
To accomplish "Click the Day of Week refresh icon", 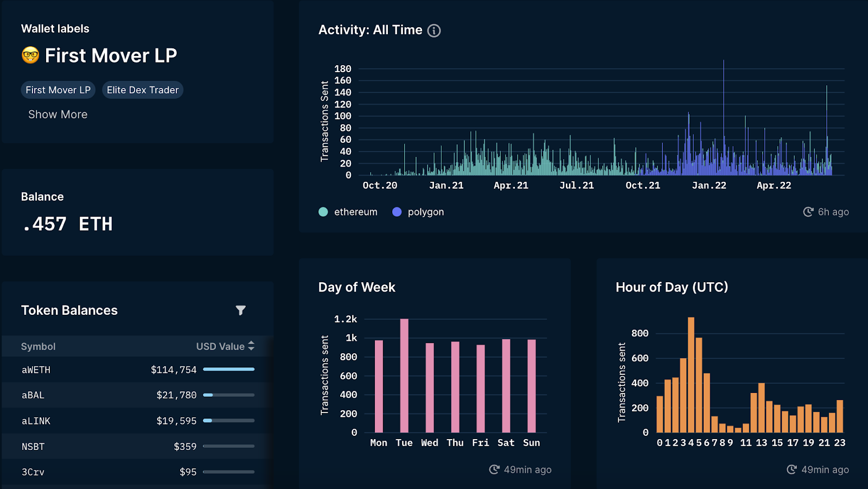I will [x=494, y=469].
